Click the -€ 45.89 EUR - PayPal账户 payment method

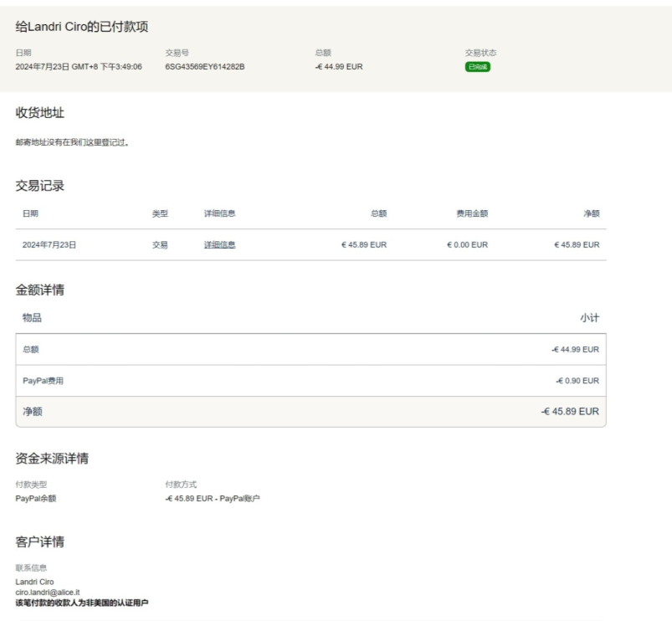coord(213,499)
